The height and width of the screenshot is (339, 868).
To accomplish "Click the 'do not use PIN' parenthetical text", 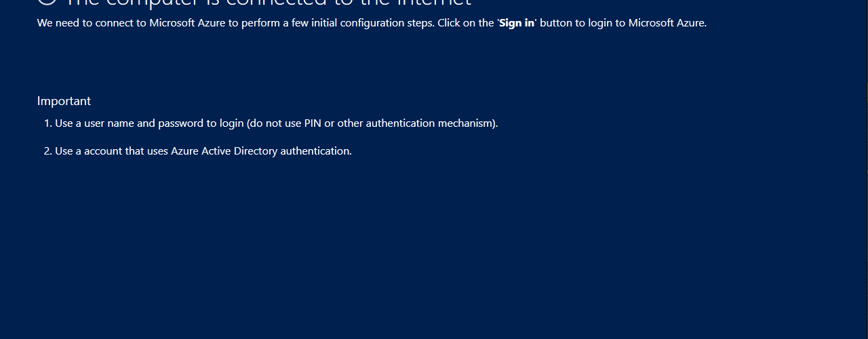I will click(x=284, y=123).
